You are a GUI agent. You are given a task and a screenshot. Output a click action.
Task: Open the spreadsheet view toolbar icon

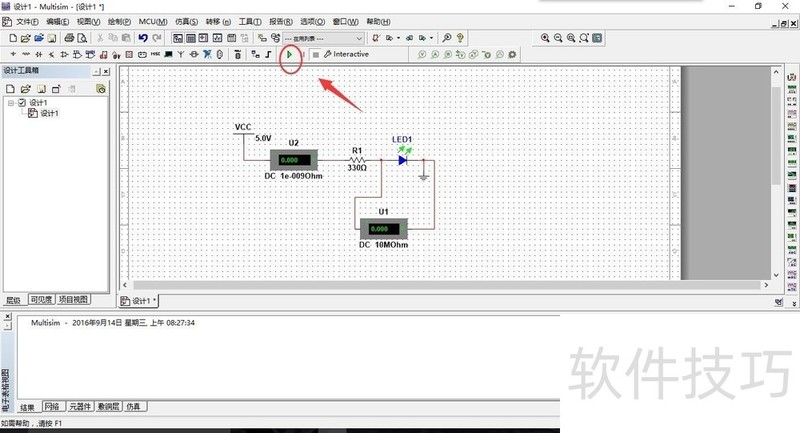[x=190, y=38]
